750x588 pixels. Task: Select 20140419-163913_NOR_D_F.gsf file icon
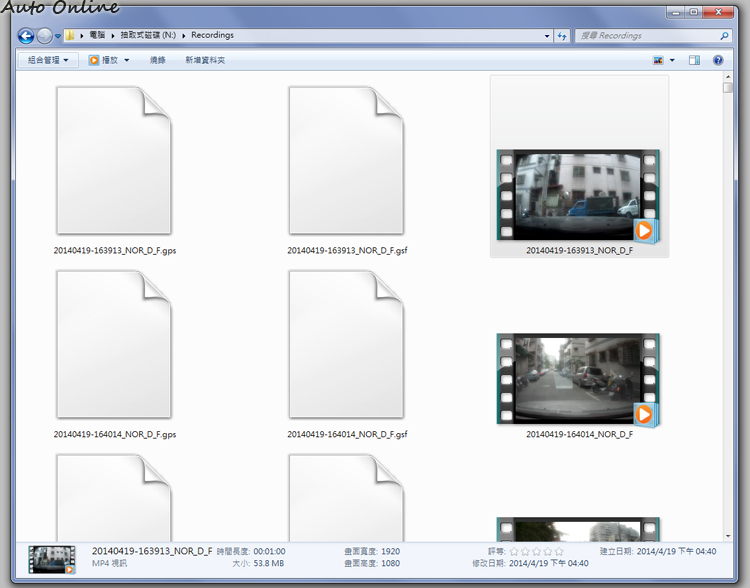tap(347, 160)
